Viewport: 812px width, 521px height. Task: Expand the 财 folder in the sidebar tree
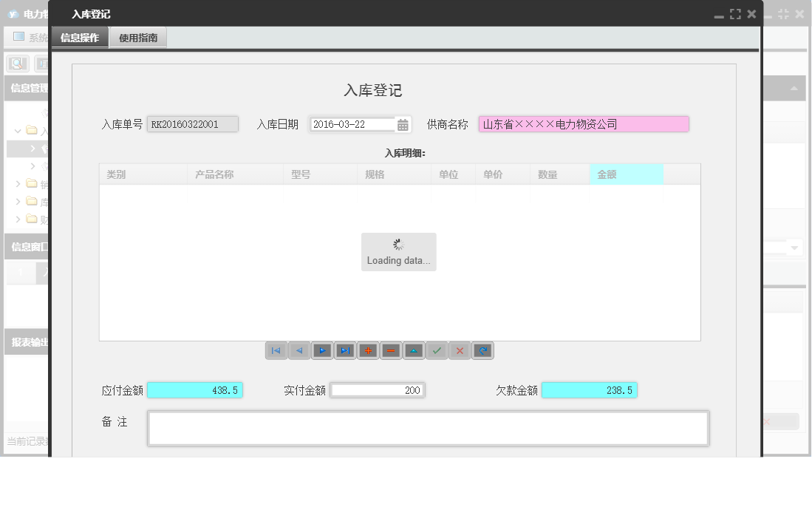point(18,218)
